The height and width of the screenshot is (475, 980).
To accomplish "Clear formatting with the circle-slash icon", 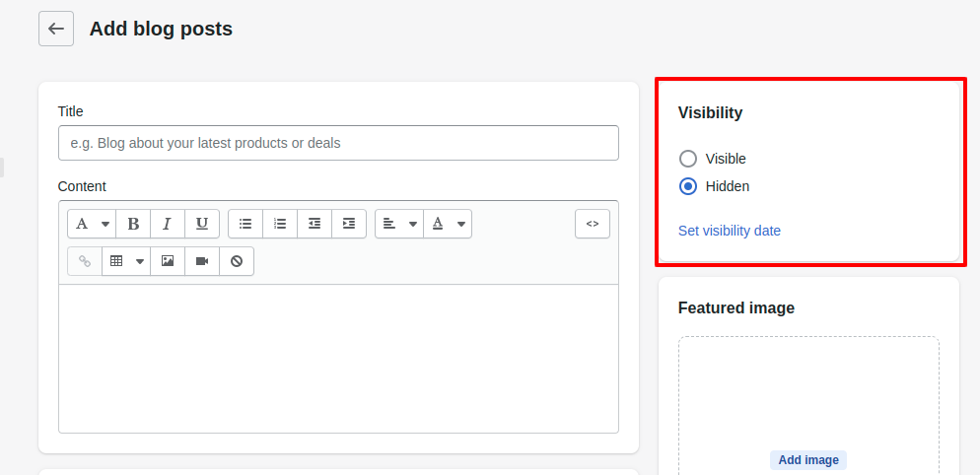I will [x=237, y=261].
